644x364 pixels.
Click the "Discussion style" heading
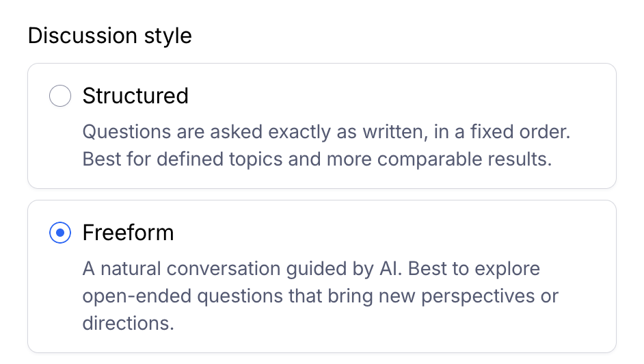(109, 36)
